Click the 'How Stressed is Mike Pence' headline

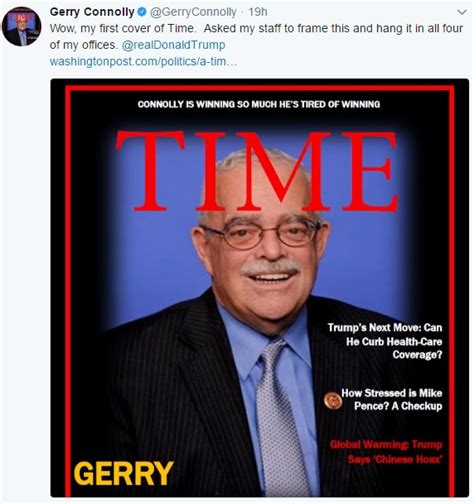392,399
